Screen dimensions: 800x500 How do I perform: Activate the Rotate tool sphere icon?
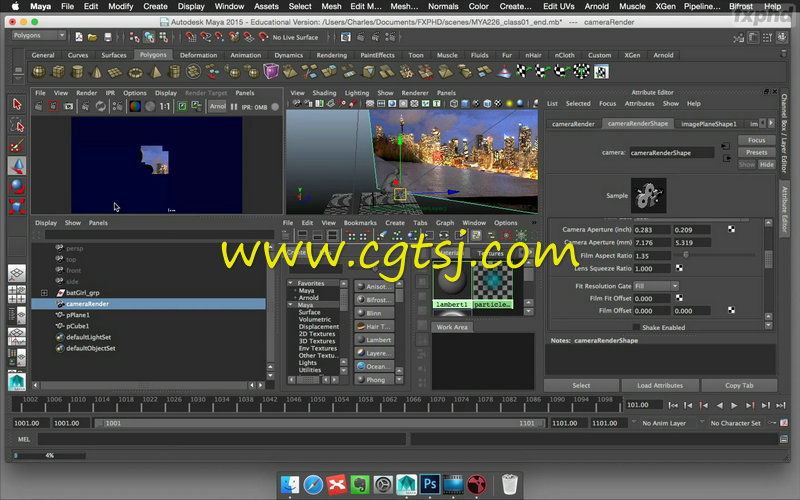17,186
